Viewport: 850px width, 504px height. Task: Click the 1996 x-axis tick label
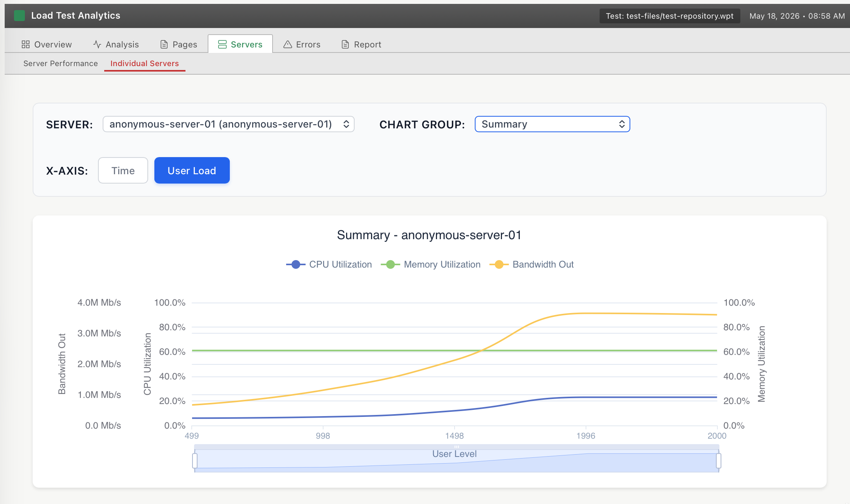(x=586, y=436)
